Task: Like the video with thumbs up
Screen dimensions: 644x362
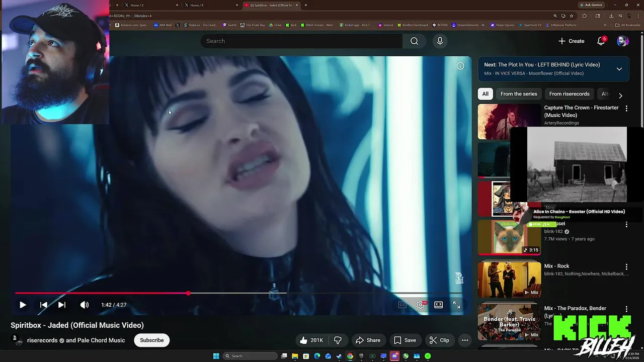Action: pos(311,340)
